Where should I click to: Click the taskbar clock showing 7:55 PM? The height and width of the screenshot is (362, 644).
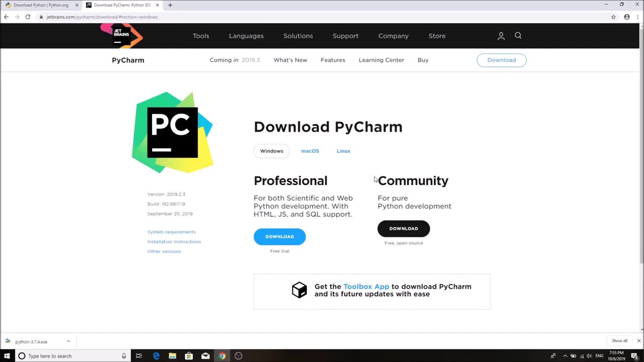(617, 356)
